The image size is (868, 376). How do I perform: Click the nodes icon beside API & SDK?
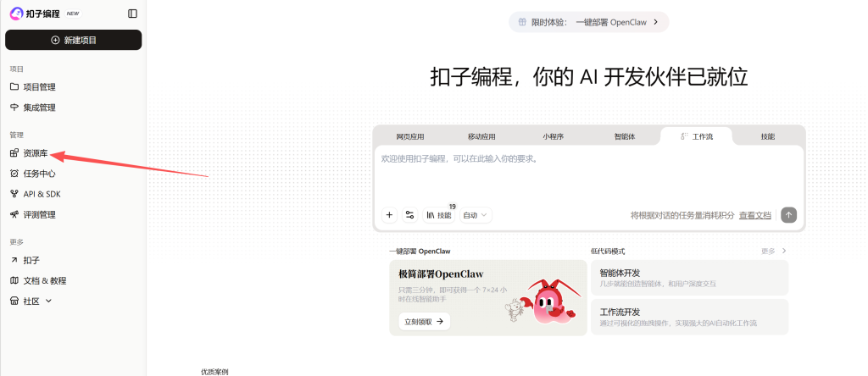(x=14, y=194)
